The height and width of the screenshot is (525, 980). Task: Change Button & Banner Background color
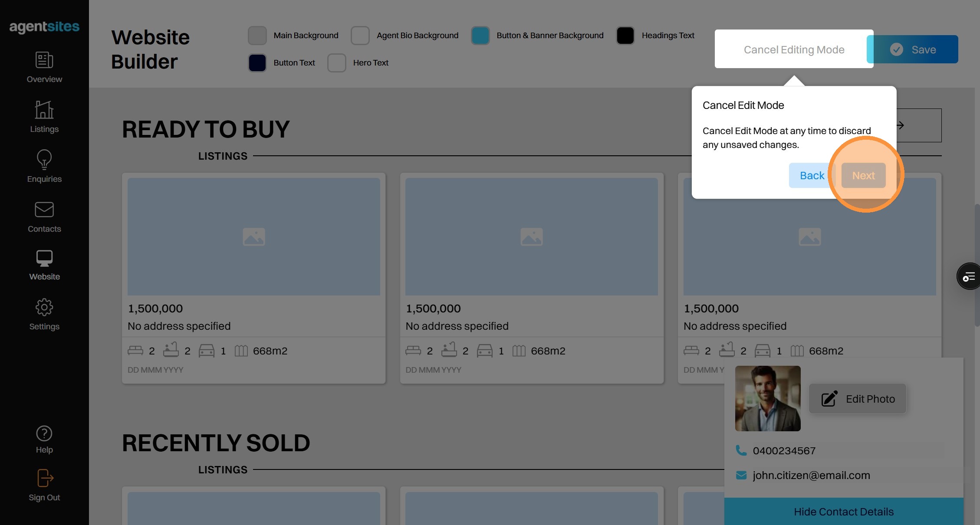(480, 36)
